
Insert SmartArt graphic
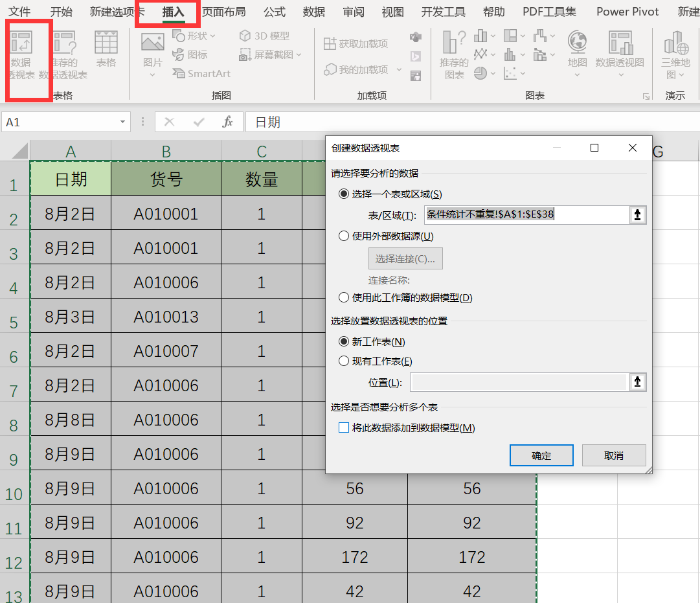pyautogui.click(x=202, y=73)
